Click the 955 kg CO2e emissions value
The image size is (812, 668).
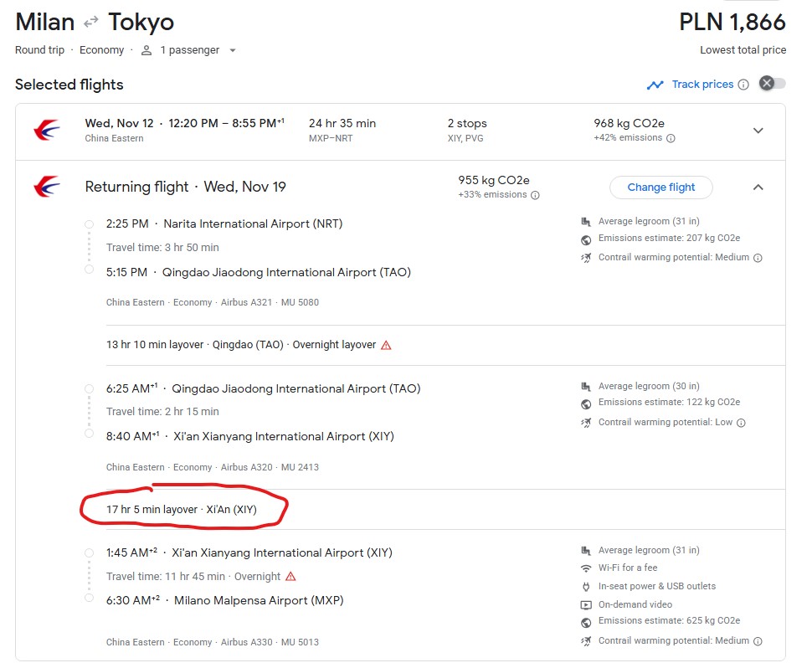494,180
